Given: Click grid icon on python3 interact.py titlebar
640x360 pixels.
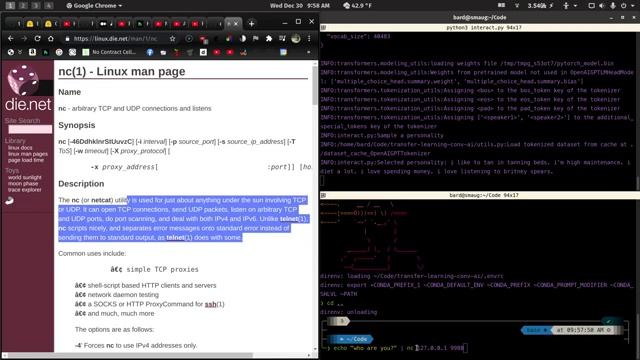Looking at the screenshot, I should coord(323,27).
